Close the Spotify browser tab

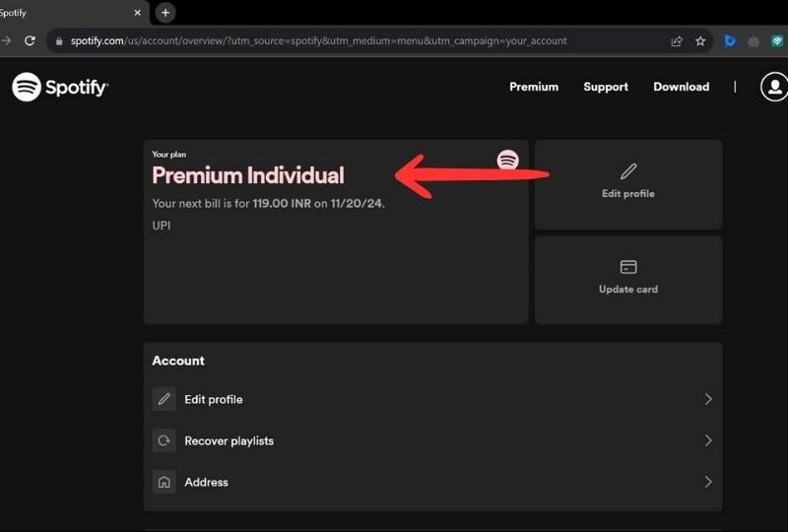point(138,13)
